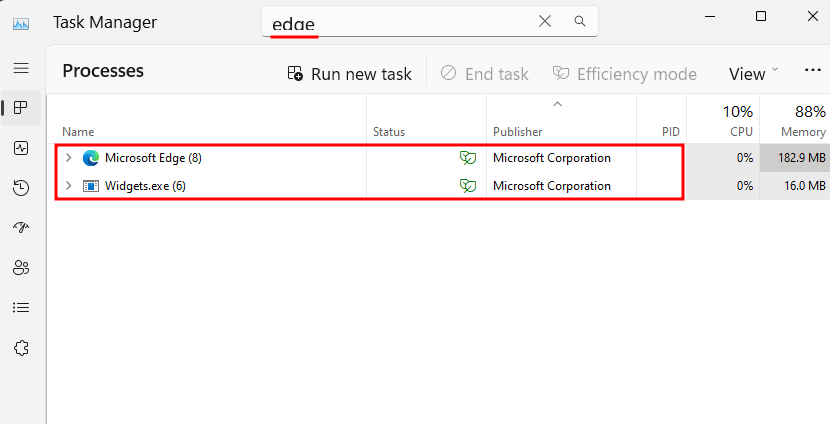
Task: Click the Processes icon in sidebar
Action: click(21, 108)
